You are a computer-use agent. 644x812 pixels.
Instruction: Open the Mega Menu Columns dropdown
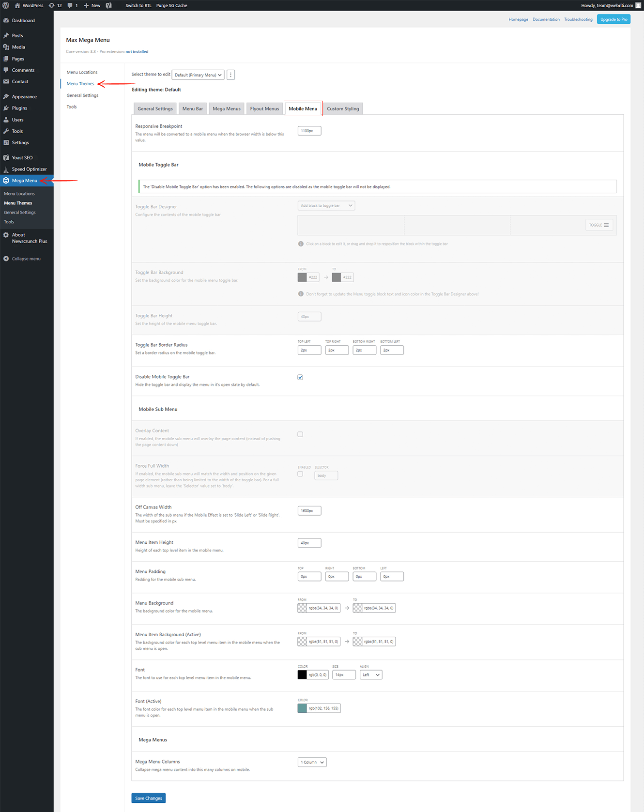tap(312, 762)
